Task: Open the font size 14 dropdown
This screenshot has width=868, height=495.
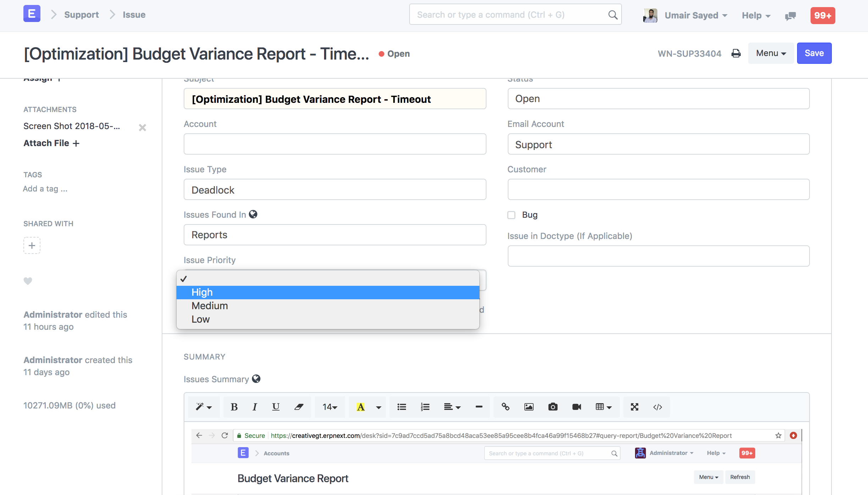Action: pyautogui.click(x=330, y=407)
